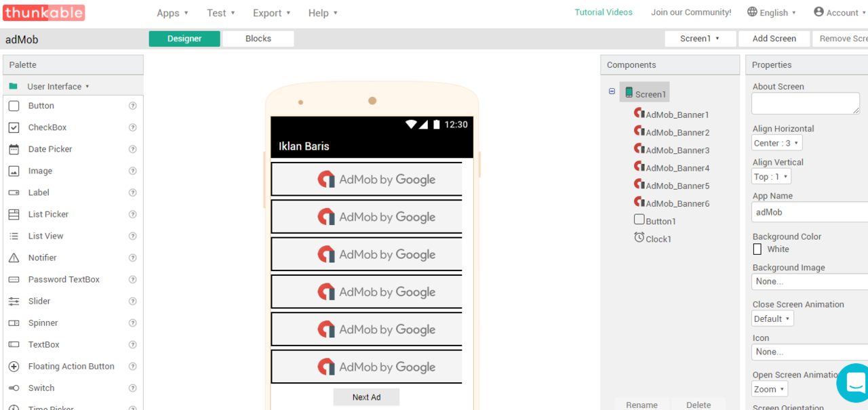
Task: Click Next Ad button in phone preview
Action: [x=366, y=397]
